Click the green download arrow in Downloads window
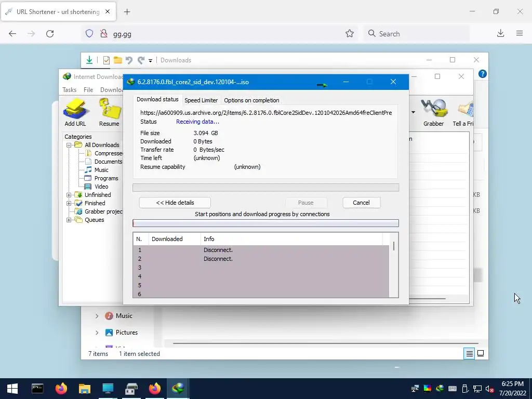The image size is (532, 399). pos(89,60)
